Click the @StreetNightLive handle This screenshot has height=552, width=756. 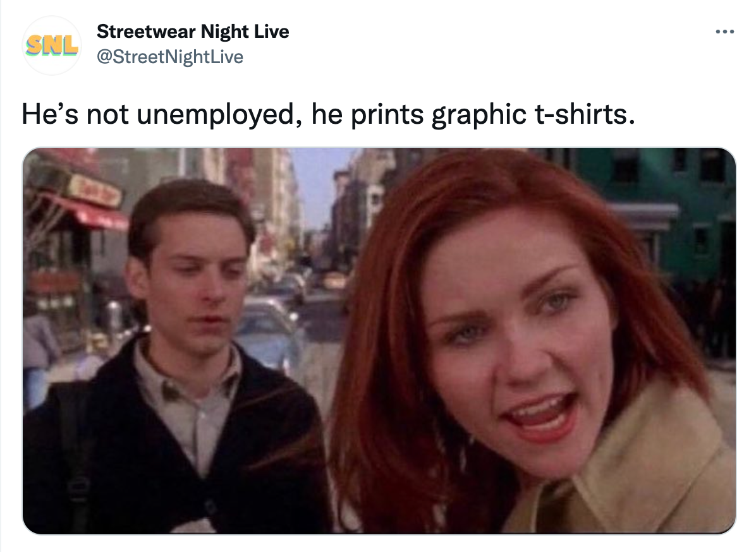(170, 57)
